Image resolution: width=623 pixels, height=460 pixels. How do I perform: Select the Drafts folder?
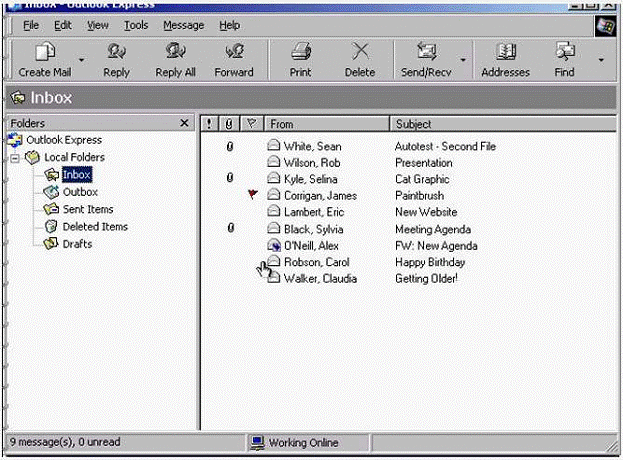click(77, 244)
